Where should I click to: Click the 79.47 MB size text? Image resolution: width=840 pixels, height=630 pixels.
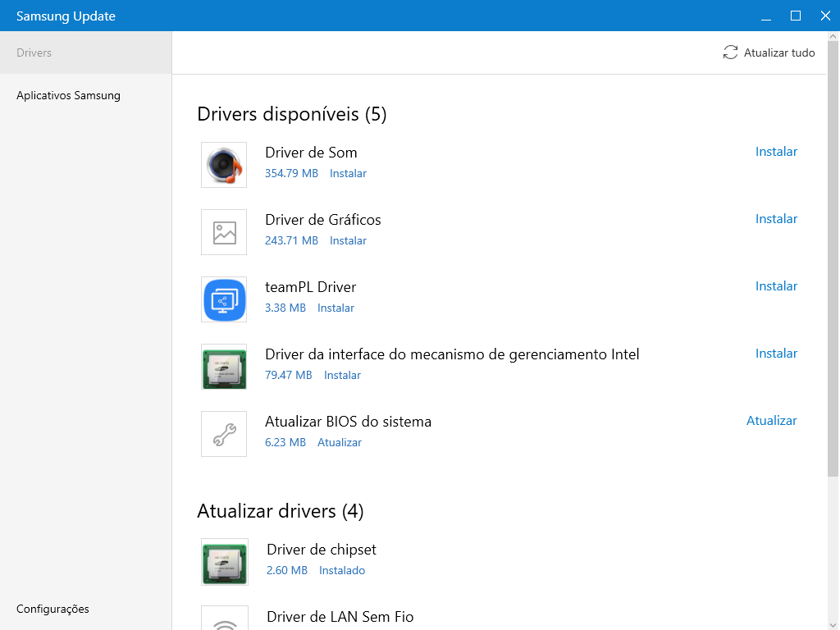[x=288, y=375]
